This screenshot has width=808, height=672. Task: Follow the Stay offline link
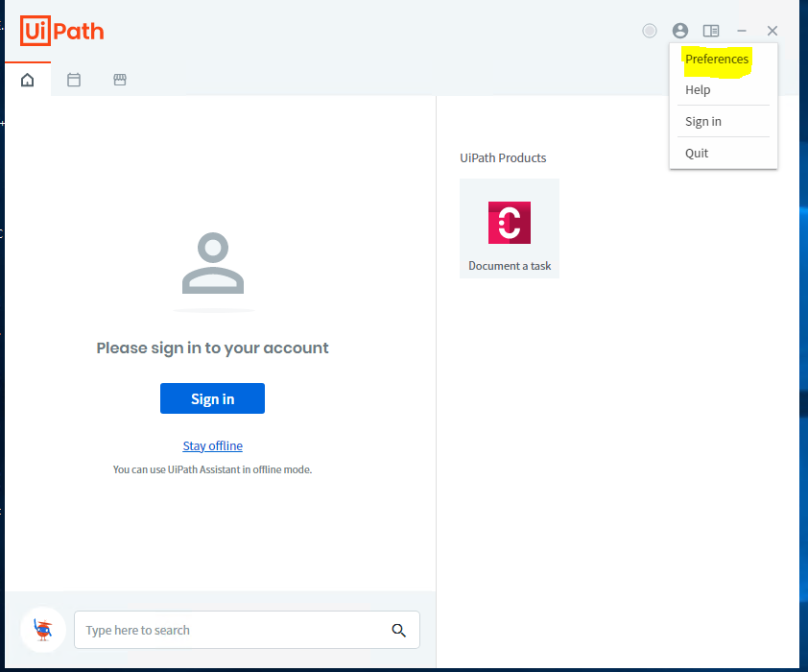pos(212,445)
